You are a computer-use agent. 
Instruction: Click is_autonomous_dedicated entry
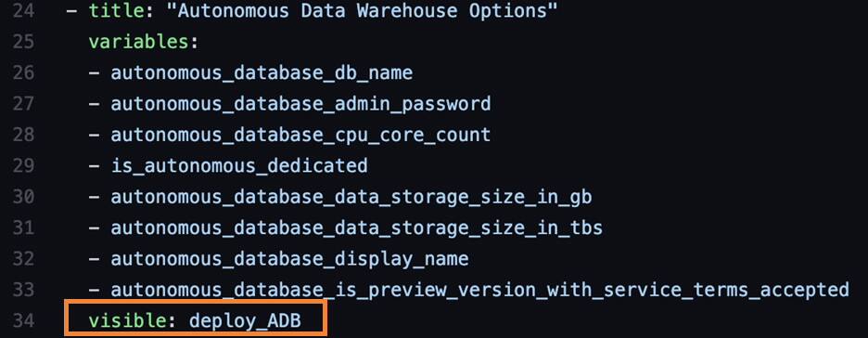tap(239, 165)
